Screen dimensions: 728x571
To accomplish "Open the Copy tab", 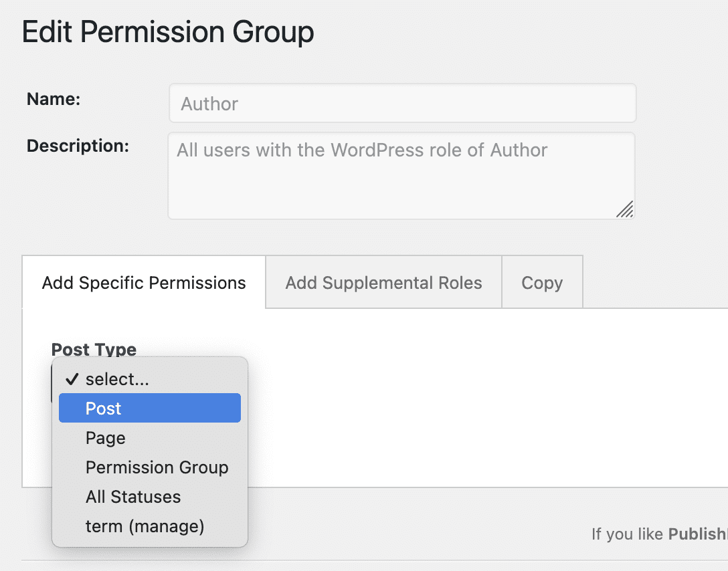I will (541, 282).
